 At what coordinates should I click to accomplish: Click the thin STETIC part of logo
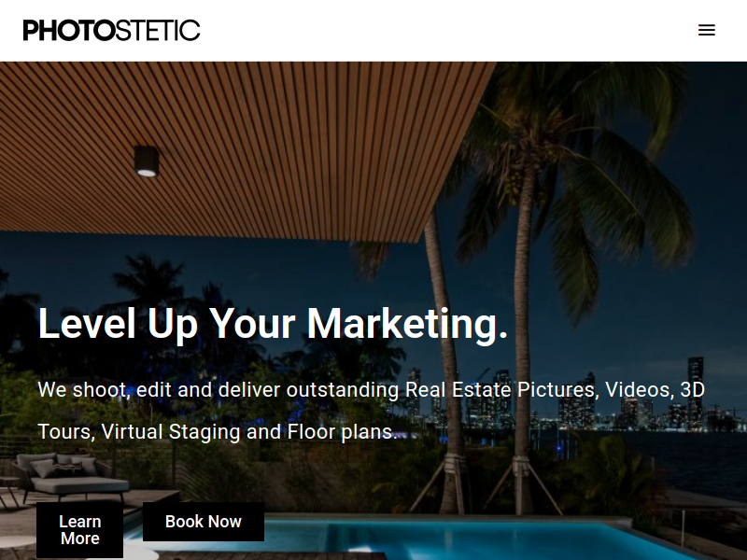tap(158, 31)
